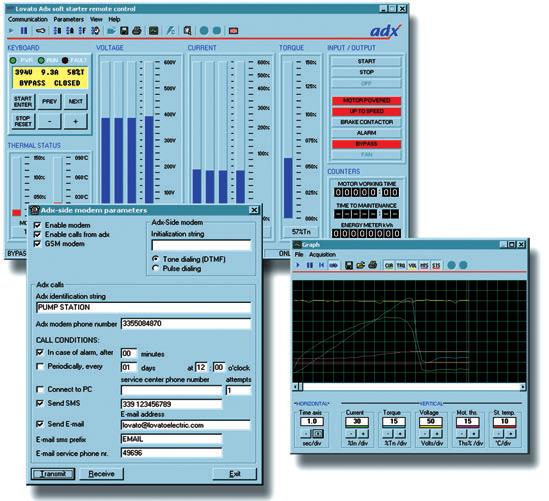The width and height of the screenshot is (549, 501).
Task: Click the Graph horizontal scrollbar right arrow
Action: coord(523,387)
